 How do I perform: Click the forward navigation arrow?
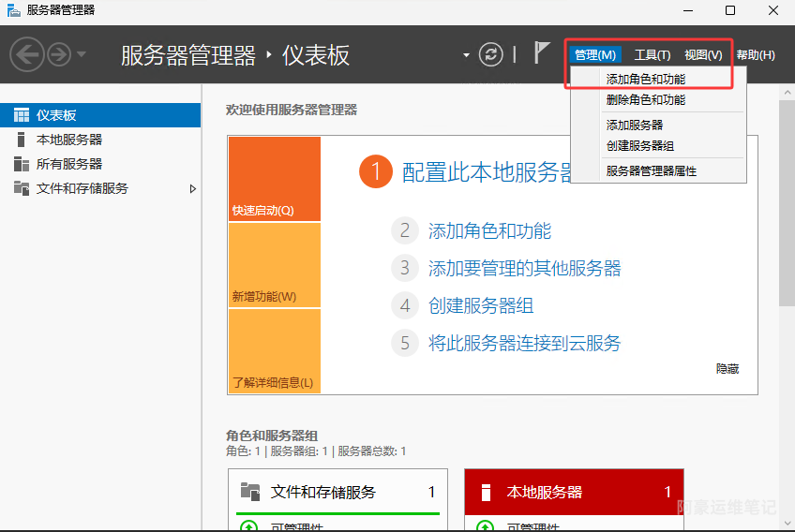click(x=59, y=54)
